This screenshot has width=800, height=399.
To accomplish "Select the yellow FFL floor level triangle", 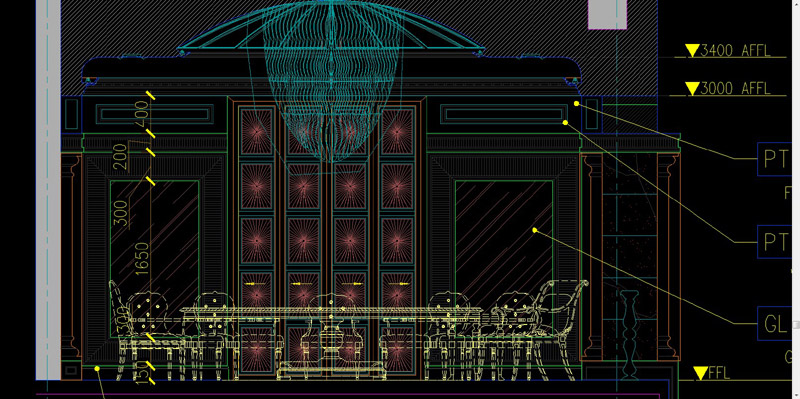I will (701, 373).
